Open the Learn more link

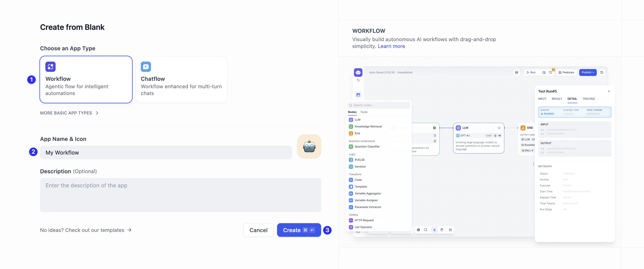tap(391, 46)
